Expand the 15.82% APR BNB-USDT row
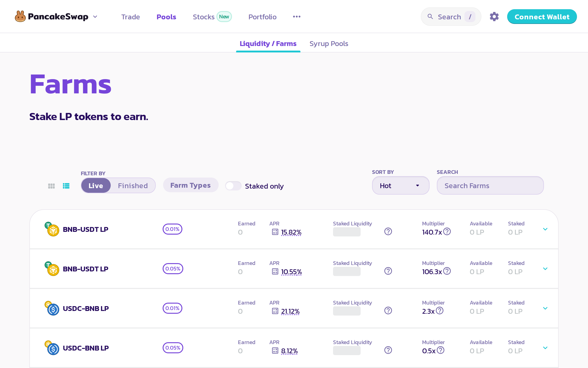 [x=545, y=229]
